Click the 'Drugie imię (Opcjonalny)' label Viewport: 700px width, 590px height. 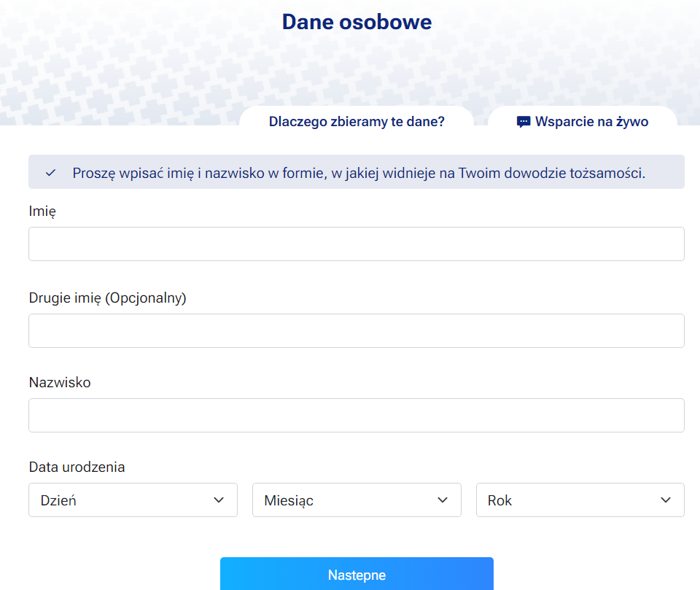[108, 298]
